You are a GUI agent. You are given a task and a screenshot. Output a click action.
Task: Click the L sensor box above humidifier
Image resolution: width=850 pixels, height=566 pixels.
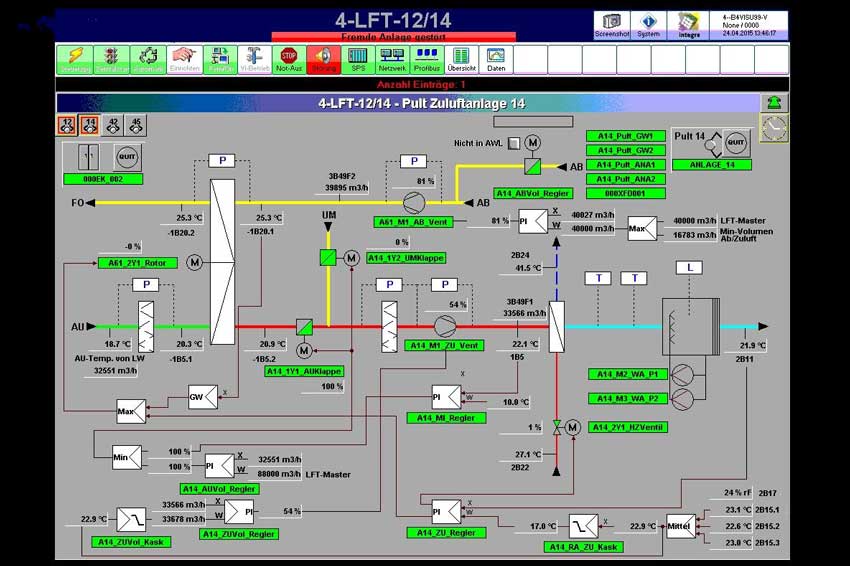point(689,267)
